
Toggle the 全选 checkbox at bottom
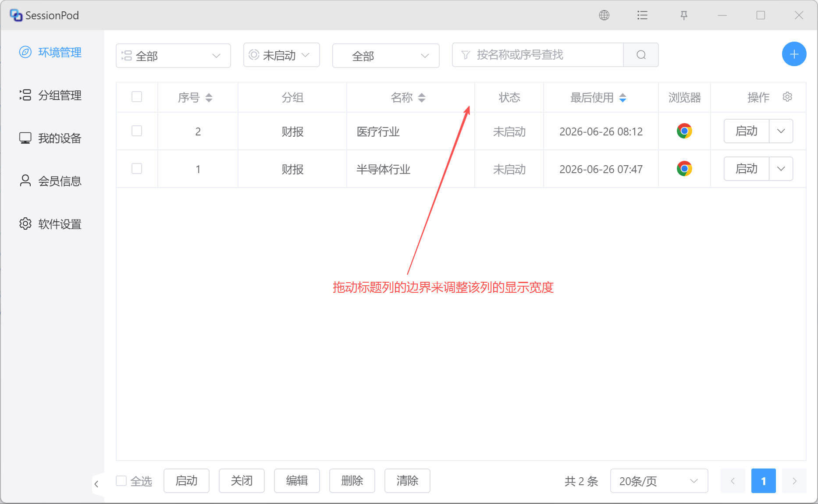(x=121, y=481)
